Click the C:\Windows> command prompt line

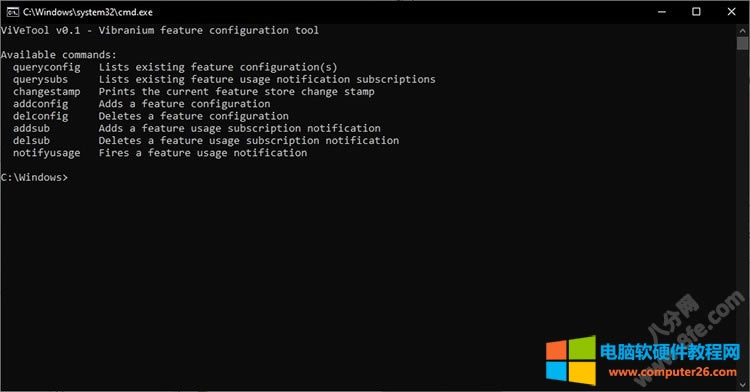[x=34, y=177]
